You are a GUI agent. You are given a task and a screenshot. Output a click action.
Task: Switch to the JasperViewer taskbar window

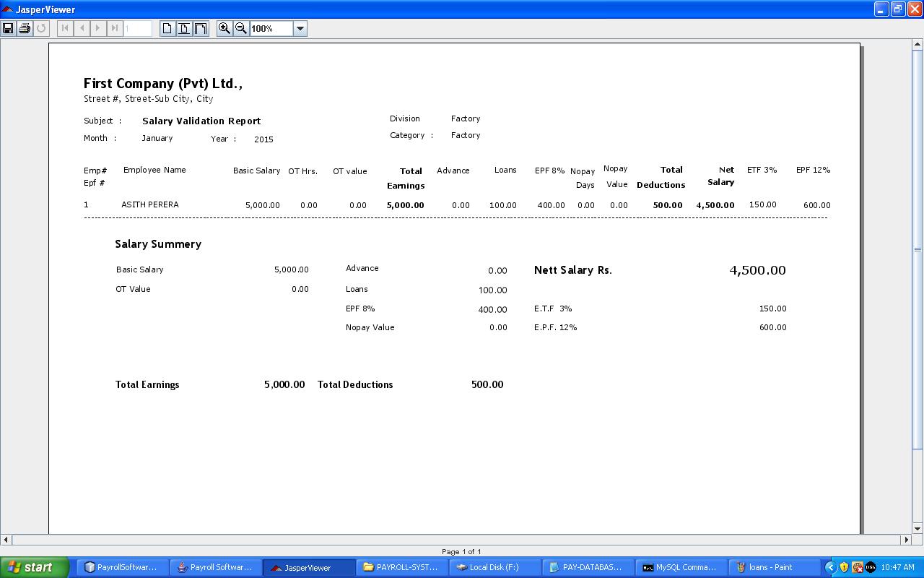point(309,566)
